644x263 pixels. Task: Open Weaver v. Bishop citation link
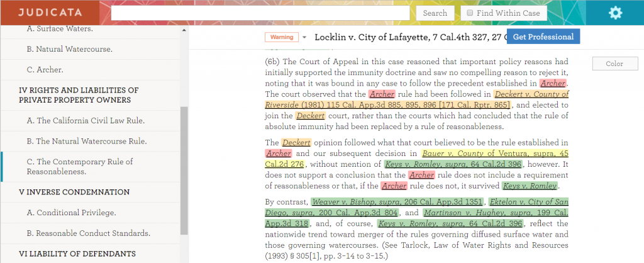(397, 202)
